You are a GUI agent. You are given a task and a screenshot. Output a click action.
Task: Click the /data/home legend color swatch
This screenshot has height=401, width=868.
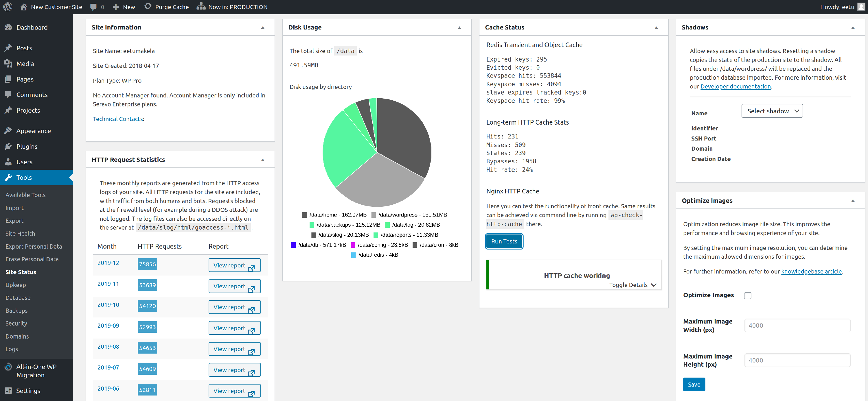click(305, 215)
